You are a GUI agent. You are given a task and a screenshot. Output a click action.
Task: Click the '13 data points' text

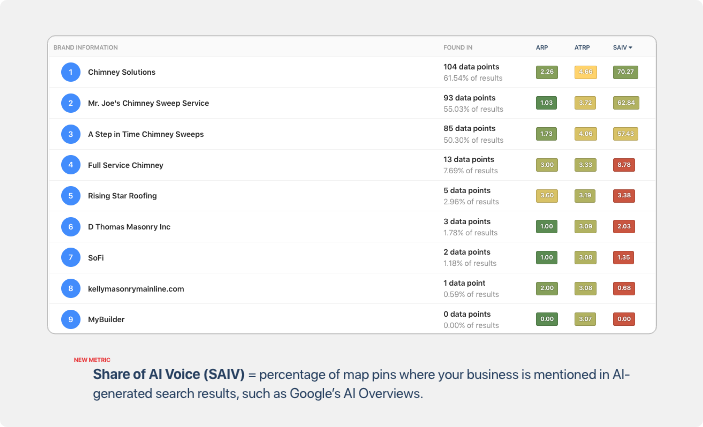469,160
